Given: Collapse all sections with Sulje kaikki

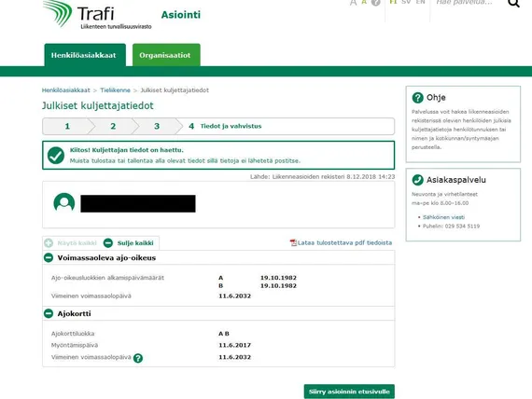Looking at the screenshot, I should click(129, 243).
